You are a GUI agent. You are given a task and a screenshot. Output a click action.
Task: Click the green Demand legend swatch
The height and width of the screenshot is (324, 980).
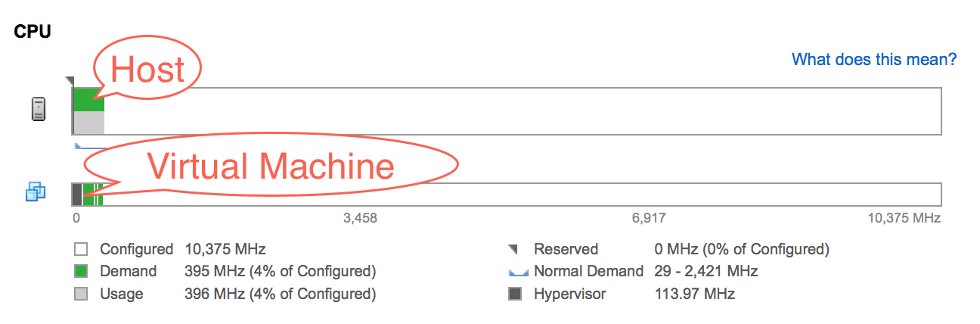[81, 271]
